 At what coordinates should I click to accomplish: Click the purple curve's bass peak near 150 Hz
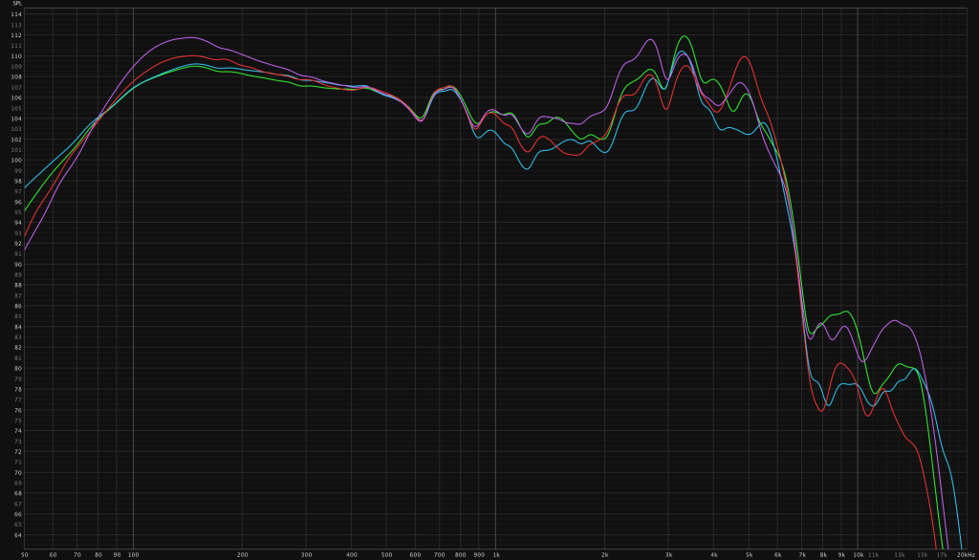[191, 37]
